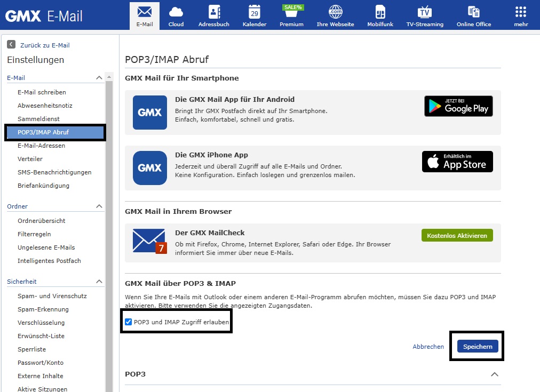Click the sidebar scrollbar up arrow

pos(109,77)
